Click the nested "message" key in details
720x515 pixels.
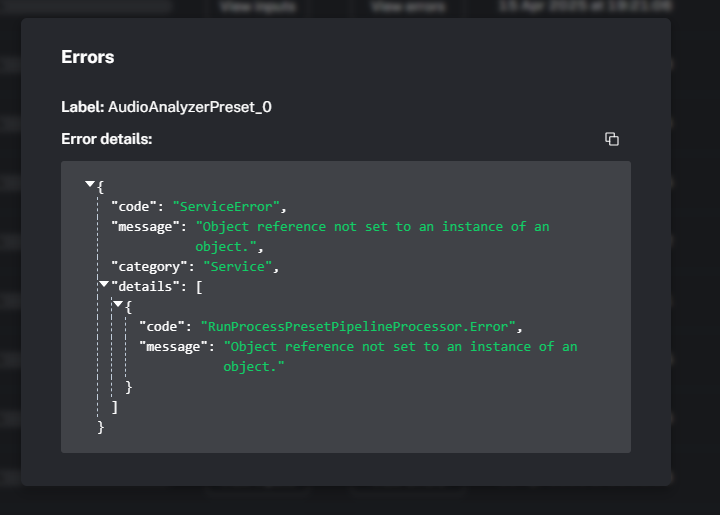click(173, 347)
